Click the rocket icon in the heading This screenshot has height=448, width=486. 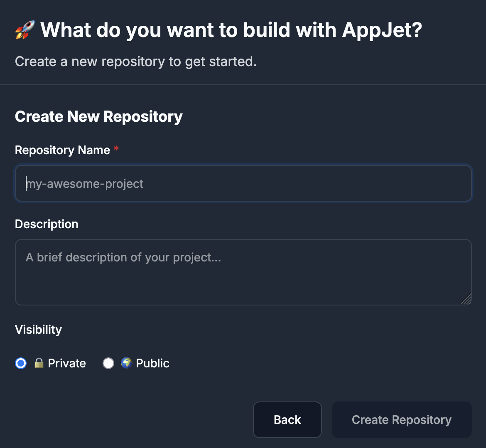pyautogui.click(x=25, y=30)
